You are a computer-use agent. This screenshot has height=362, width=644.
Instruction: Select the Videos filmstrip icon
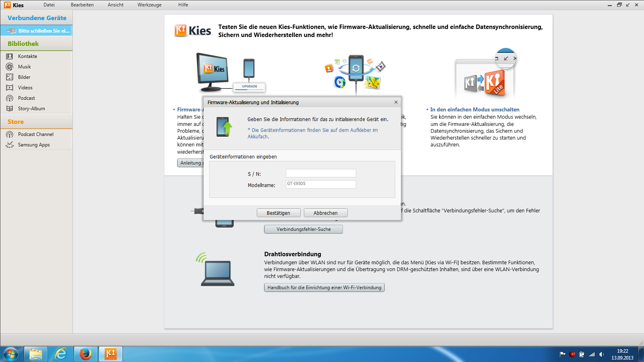(10, 88)
